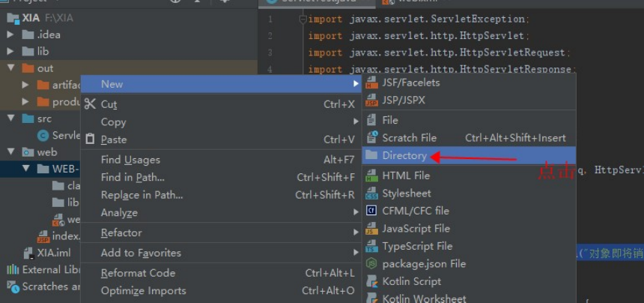The width and height of the screenshot is (644, 303).
Task: Open the New submenu
Action: pyautogui.click(x=221, y=84)
